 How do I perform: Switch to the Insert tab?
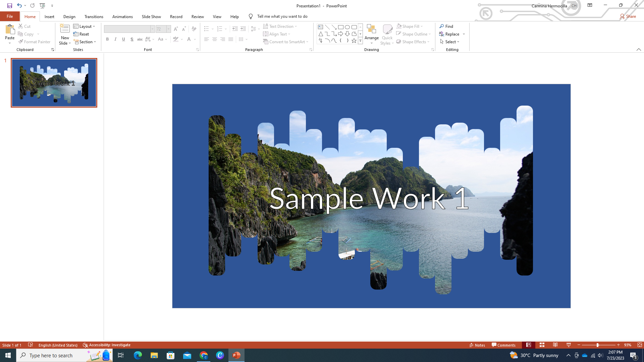point(49,16)
